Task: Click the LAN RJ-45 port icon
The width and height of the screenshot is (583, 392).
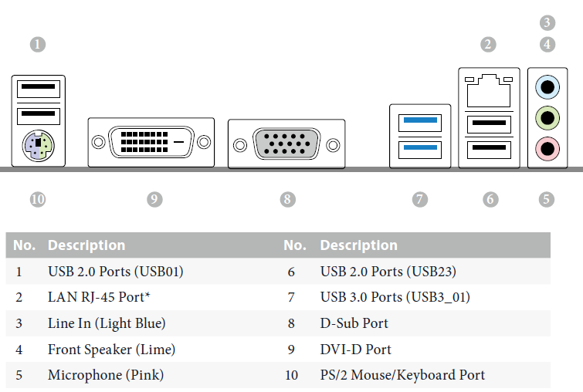Action: [489, 90]
